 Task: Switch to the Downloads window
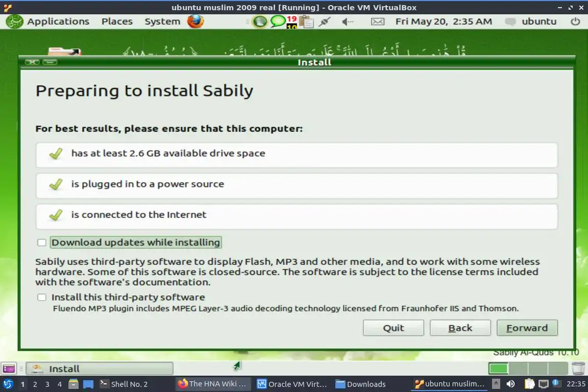(361, 384)
